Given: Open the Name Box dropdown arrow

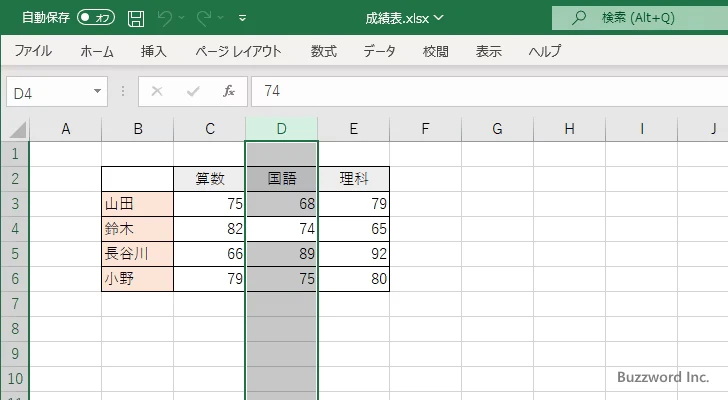Looking at the screenshot, I should [x=98, y=91].
